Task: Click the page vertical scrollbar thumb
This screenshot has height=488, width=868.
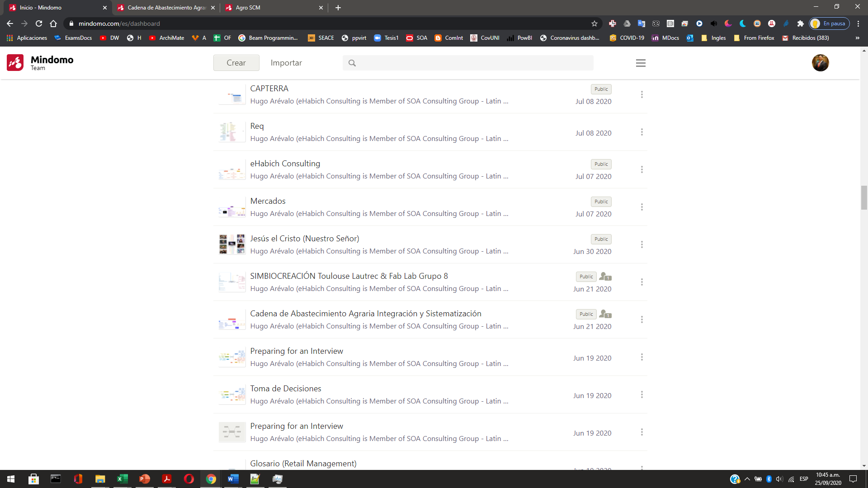Action: pyautogui.click(x=864, y=197)
